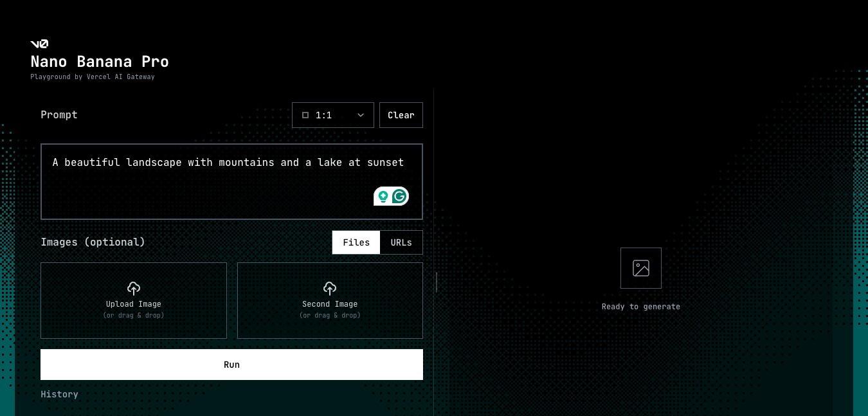The width and height of the screenshot is (868, 416).
Task: Click the image placeholder icon above Ready to generate
Action: point(640,268)
